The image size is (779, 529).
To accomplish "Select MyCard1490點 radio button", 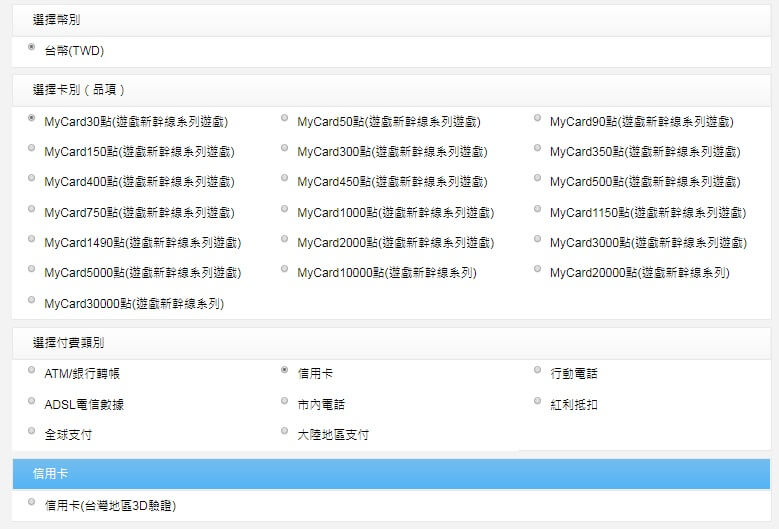I will pyautogui.click(x=31, y=239).
